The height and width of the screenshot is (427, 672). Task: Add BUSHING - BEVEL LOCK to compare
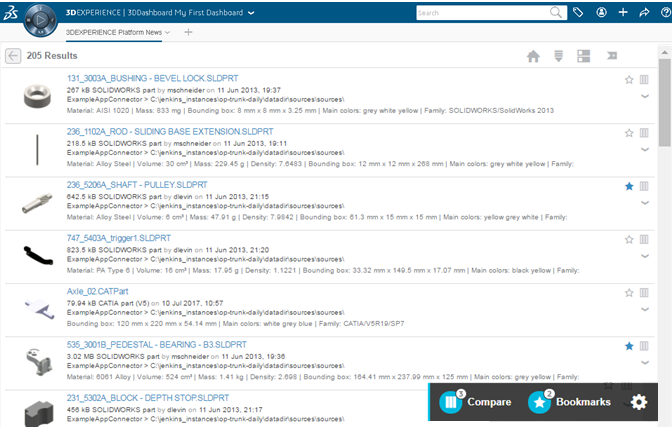click(x=644, y=80)
